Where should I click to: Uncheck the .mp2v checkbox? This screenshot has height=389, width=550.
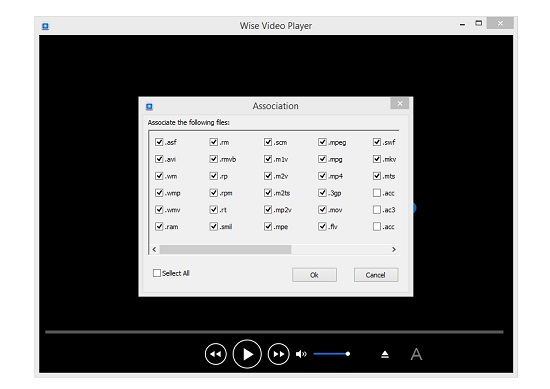(268, 209)
